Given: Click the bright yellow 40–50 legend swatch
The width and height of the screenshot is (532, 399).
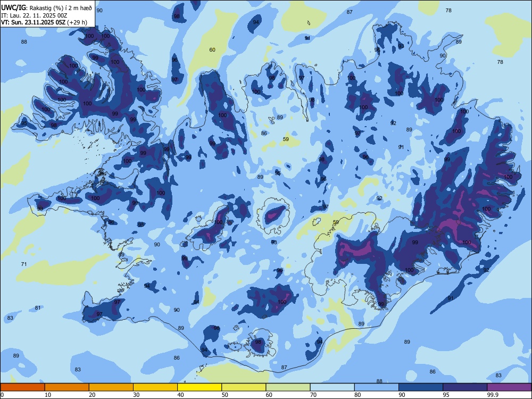Looking at the screenshot, I should pos(199,387).
